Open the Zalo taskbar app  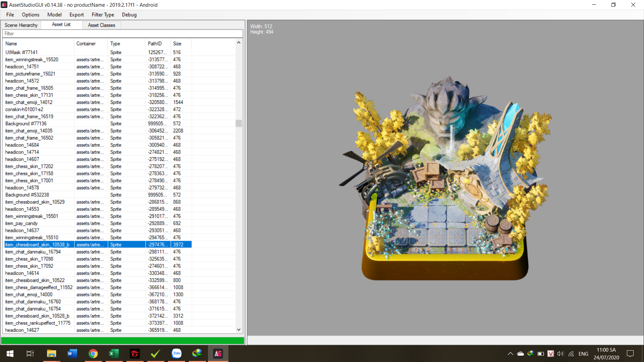176,354
